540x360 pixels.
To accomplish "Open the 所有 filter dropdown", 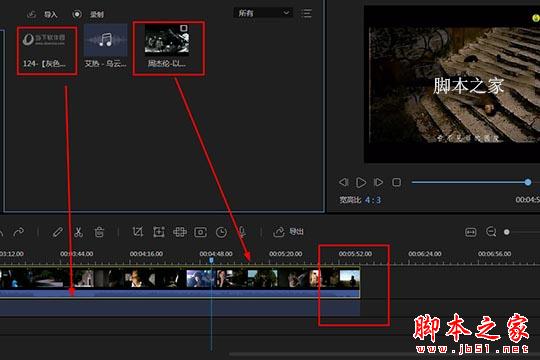I will tap(263, 13).
